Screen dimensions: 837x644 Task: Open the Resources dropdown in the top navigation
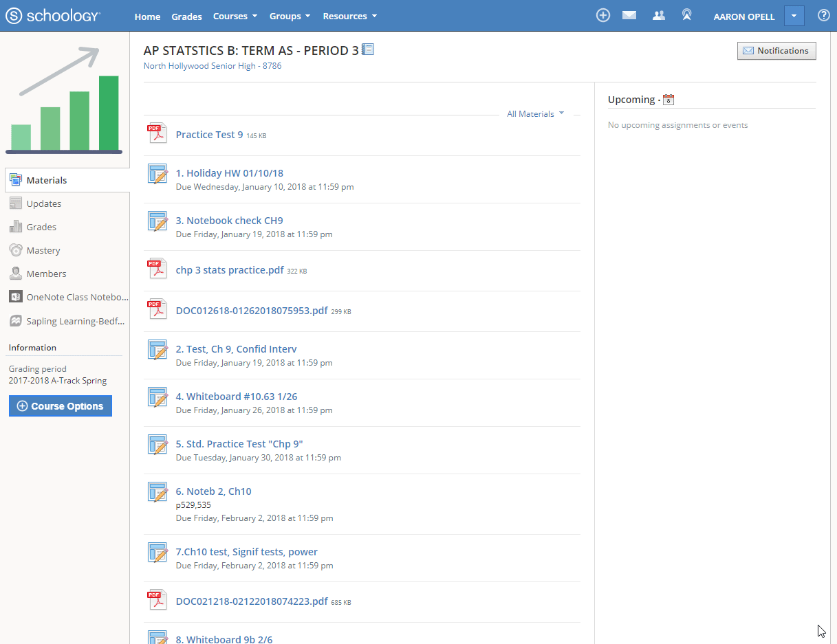pyautogui.click(x=349, y=16)
